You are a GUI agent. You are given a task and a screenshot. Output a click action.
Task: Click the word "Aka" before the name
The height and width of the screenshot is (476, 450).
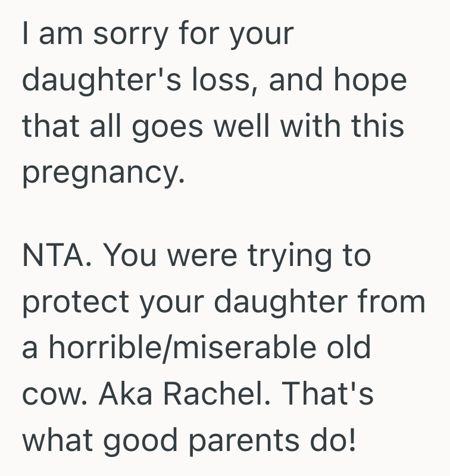coord(119,393)
